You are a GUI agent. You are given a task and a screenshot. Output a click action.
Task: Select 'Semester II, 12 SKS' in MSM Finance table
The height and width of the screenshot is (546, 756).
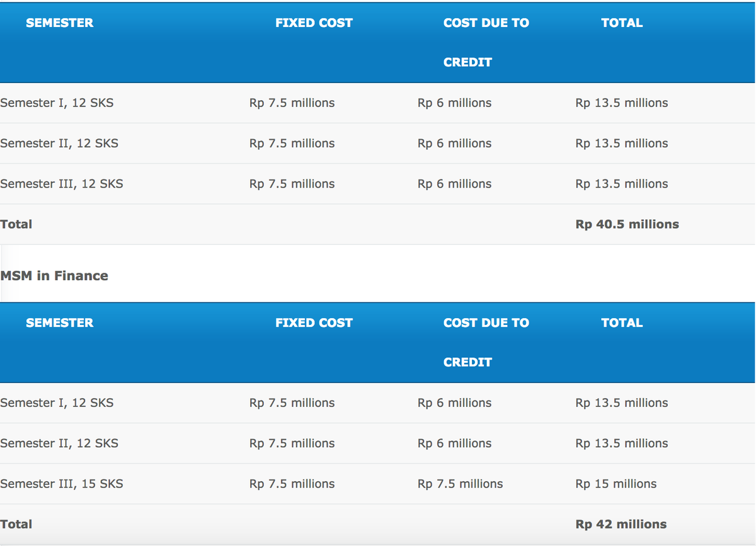point(59,443)
